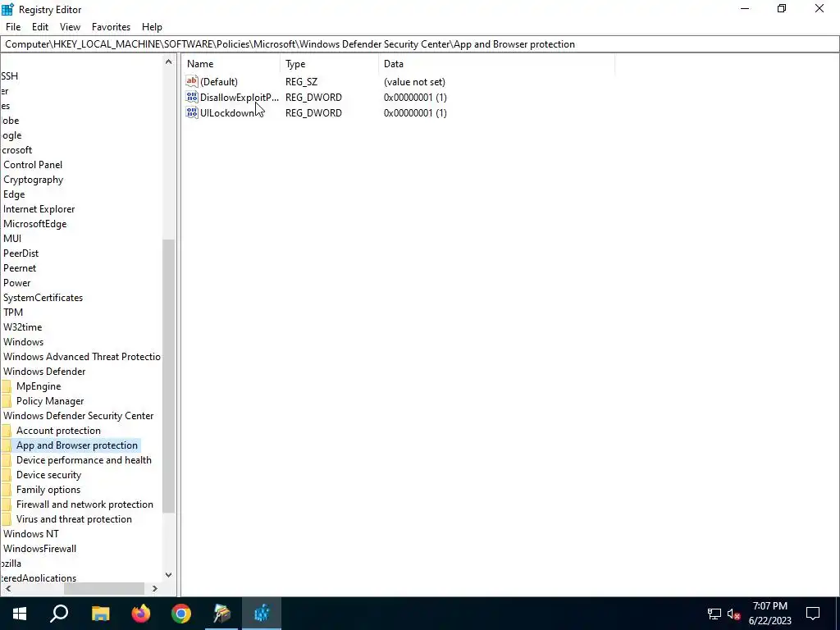Select the Windows NT key
The height and width of the screenshot is (630, 840).
(31, 533)
